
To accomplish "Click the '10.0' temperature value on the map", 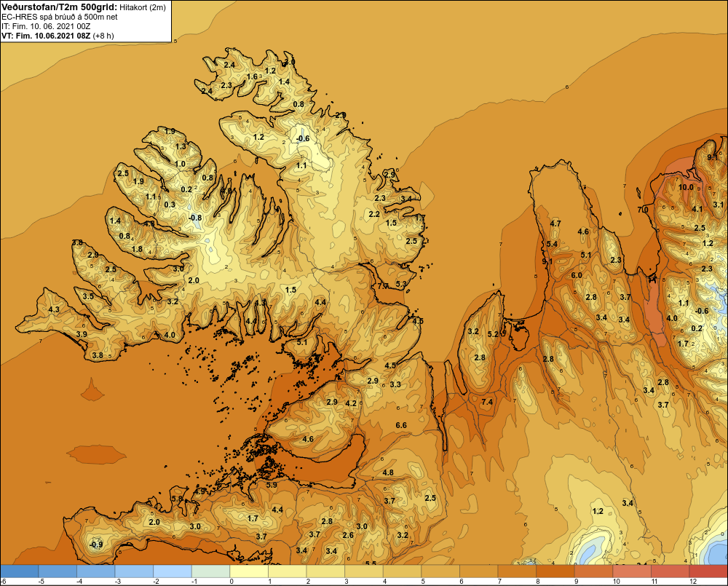I will [x=686, y=187].
